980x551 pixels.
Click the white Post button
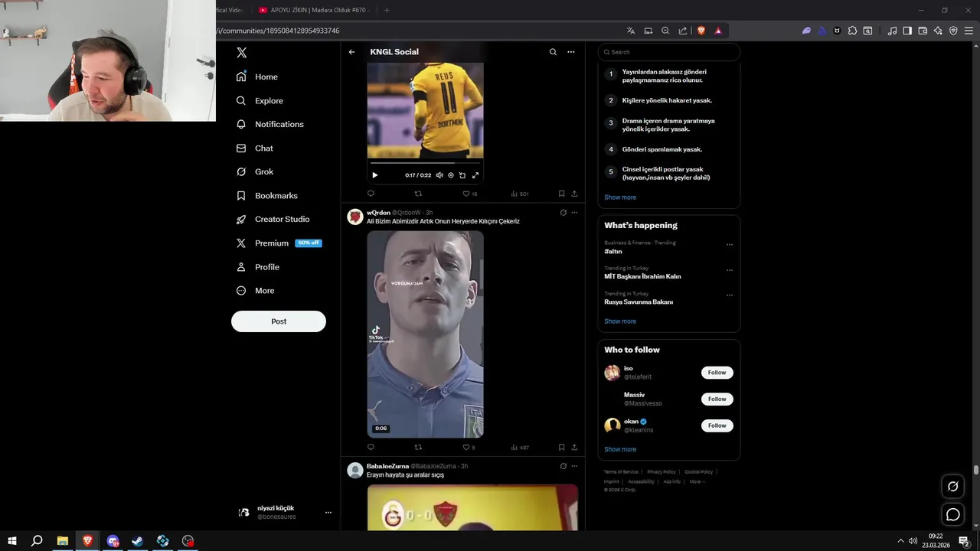pos(279,321)
